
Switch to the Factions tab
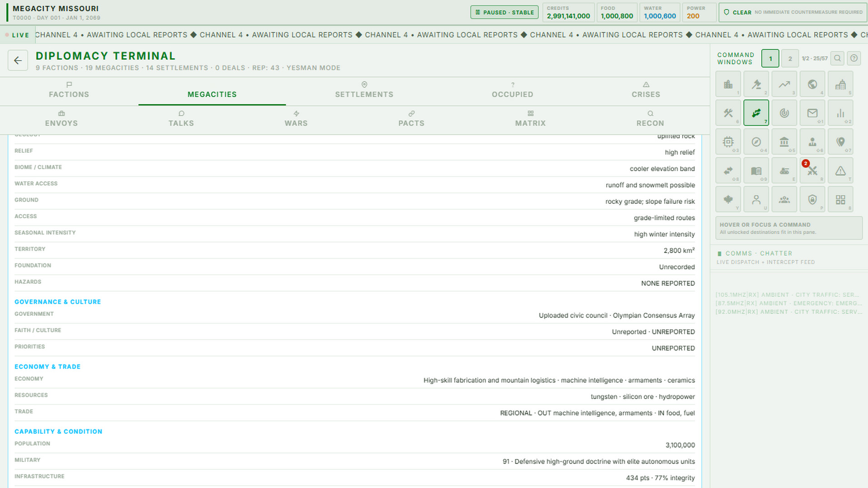pos(69,90)
